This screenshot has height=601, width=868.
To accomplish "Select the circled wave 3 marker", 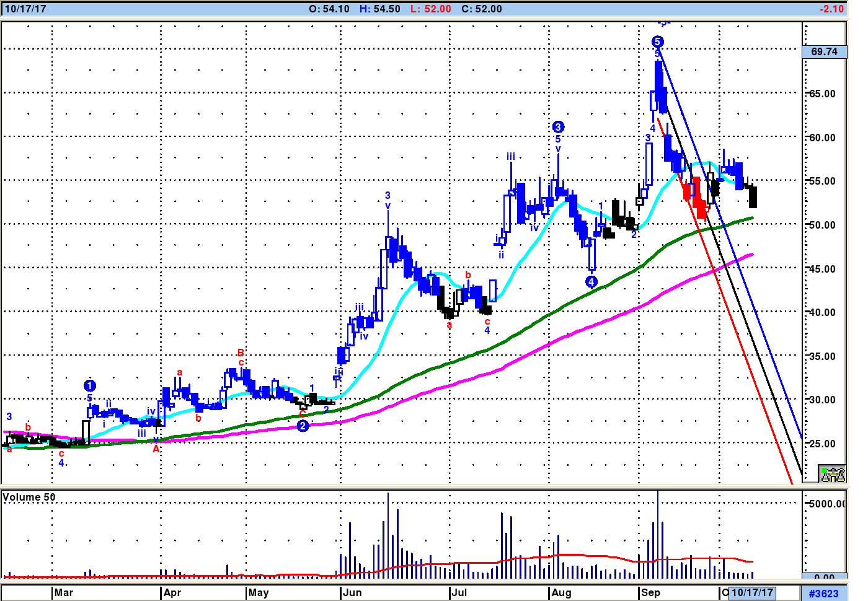I will (x=557, y=127).
